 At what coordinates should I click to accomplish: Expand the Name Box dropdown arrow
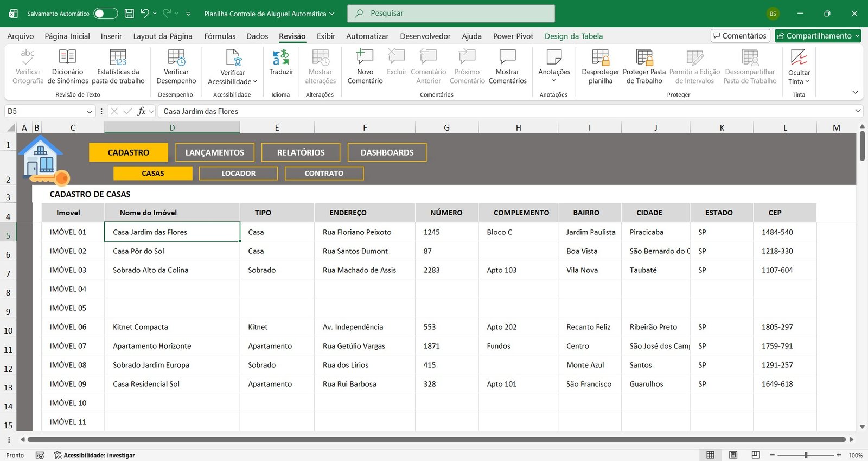[x=90, y=111]
